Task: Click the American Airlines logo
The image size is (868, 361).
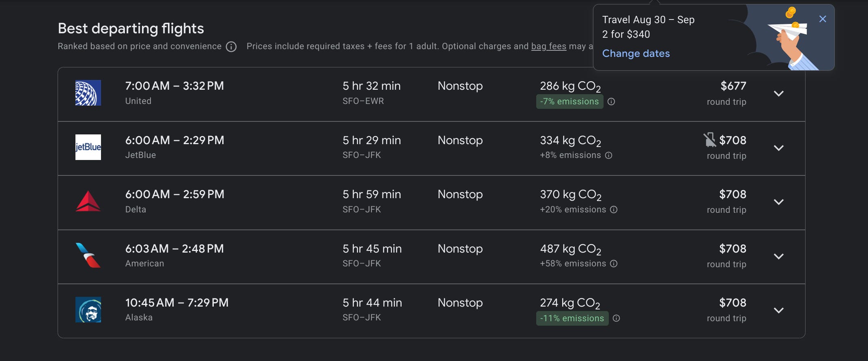Action: [88, 255]
